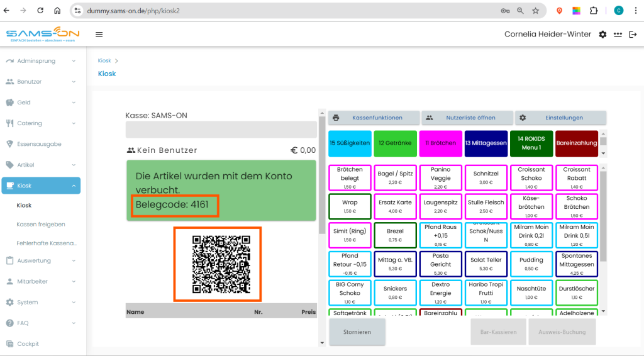Click the Kassenfunktionen button

pyautogui.click(x=374, y=118)
